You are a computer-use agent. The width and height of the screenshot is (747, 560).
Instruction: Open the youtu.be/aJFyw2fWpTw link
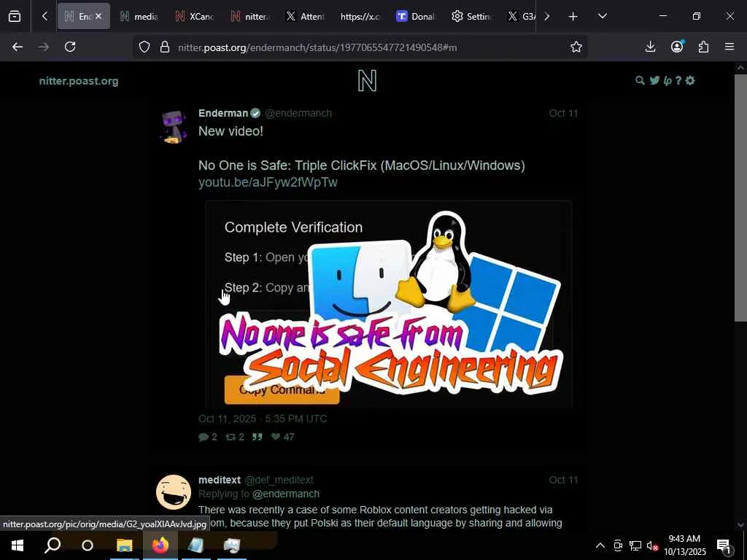coord(268,182)
